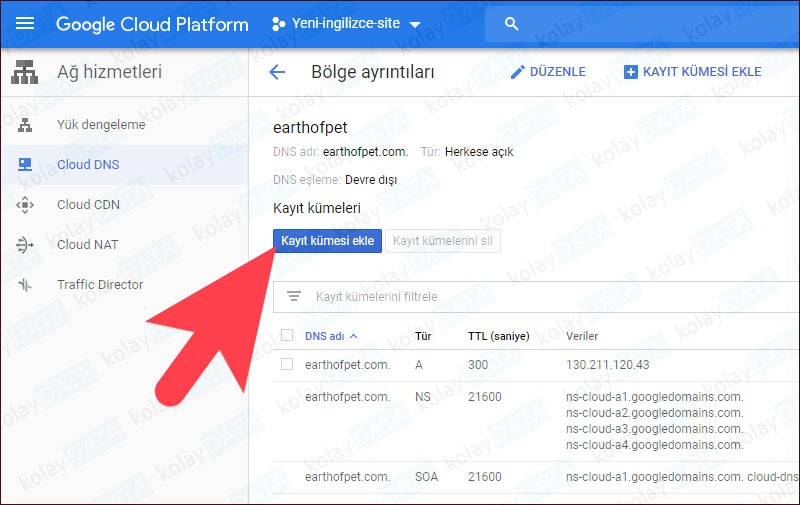Screen dimensions: 800x505
Task: Go back with the blue arrow
Action: point(277,72)
